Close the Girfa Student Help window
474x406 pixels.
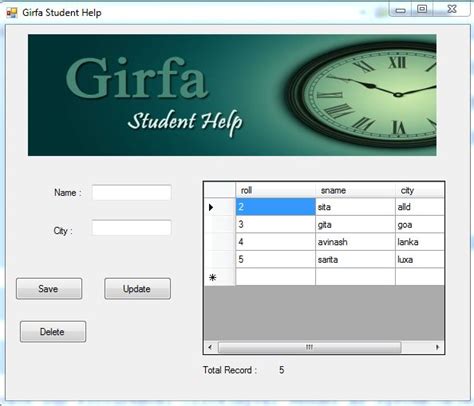click(452, 9)
